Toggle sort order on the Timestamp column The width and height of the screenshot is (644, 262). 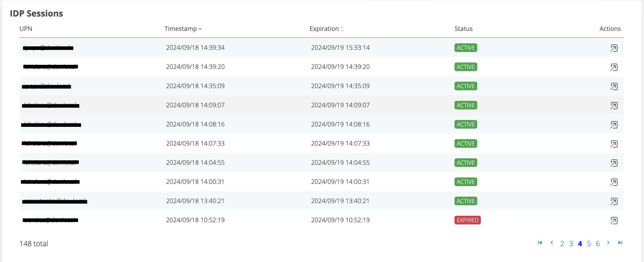pos(183,29)
